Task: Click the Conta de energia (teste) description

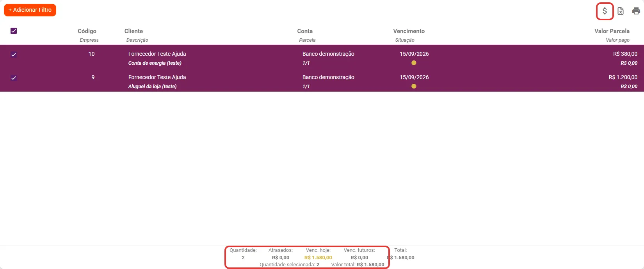Action: (155, 63)
